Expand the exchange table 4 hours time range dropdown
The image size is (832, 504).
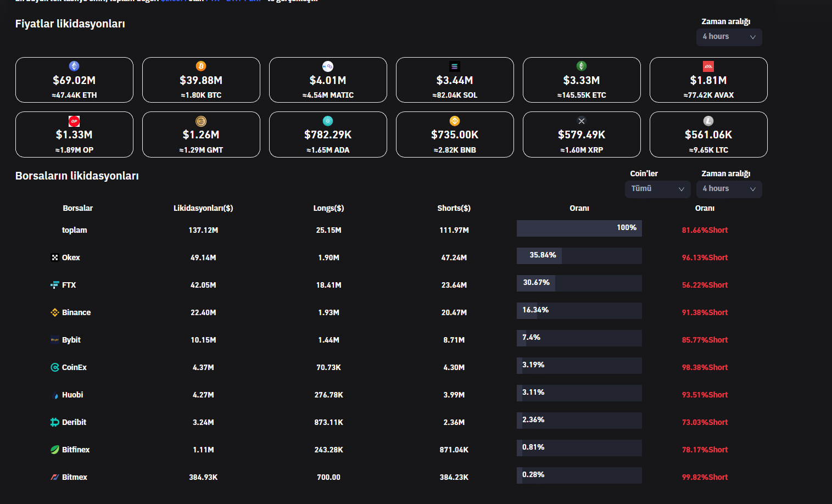pyautogui.click(x=729, y=189)
